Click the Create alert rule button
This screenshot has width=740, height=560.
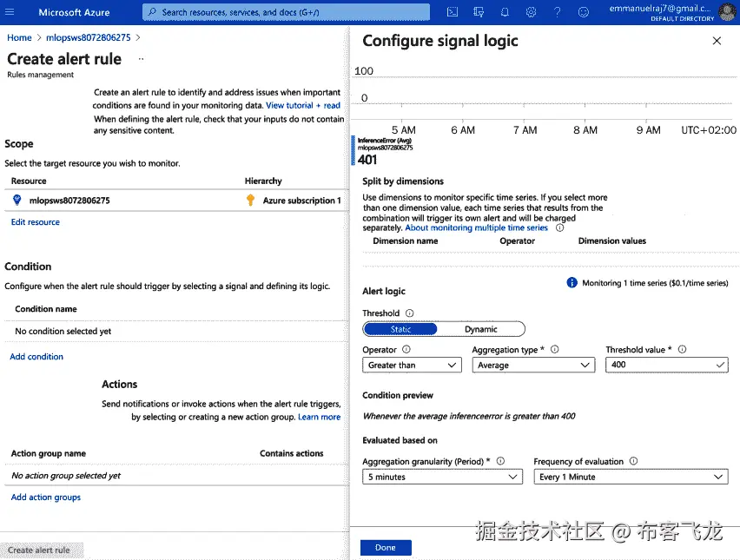42,550
